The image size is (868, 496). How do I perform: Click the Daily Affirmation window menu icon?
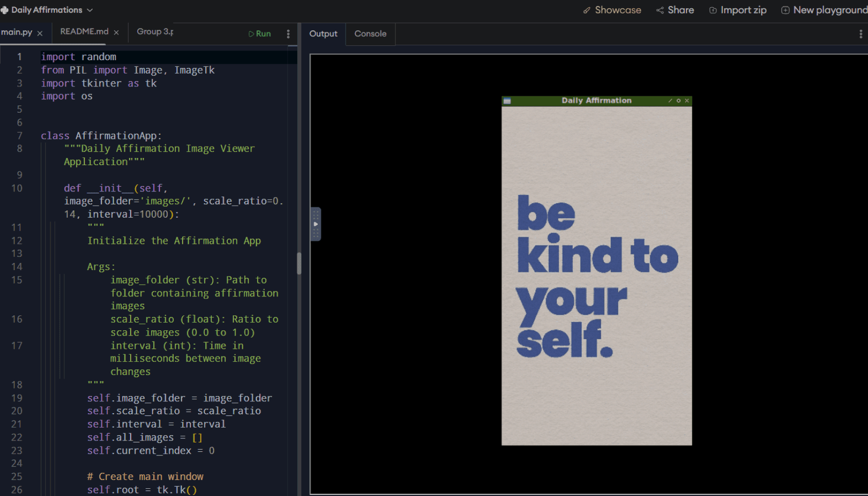point(507,101)
